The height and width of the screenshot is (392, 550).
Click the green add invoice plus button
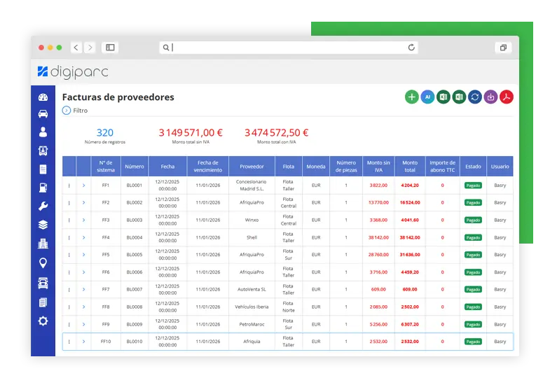click(x=412, y=97)
